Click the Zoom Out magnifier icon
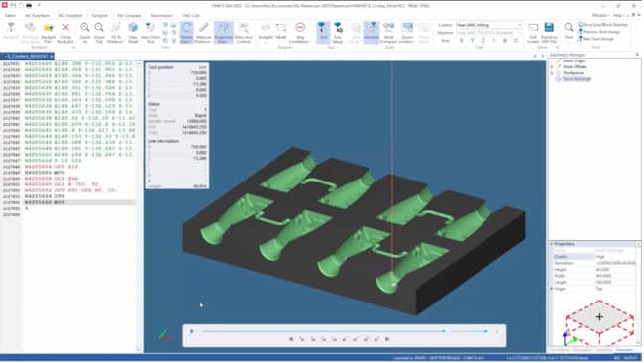The width and height of the screenshot is (644, 363). 99,32
